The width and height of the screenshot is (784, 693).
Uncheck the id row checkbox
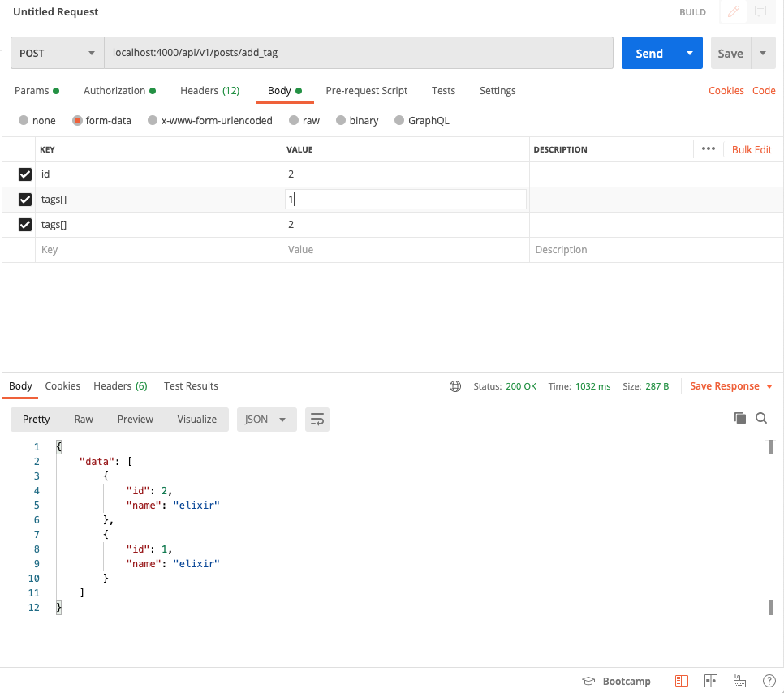point(25,174)
